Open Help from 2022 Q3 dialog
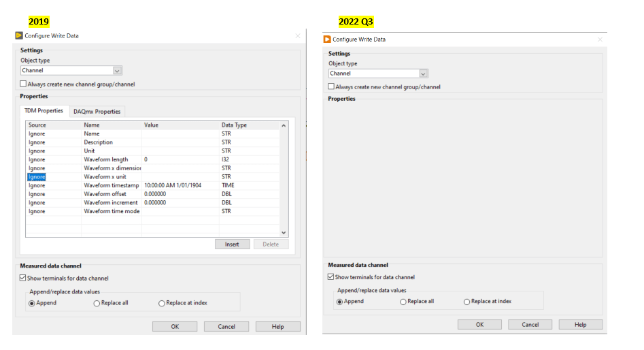This screenshot has height=350, width=644. (x=580, y=325)
